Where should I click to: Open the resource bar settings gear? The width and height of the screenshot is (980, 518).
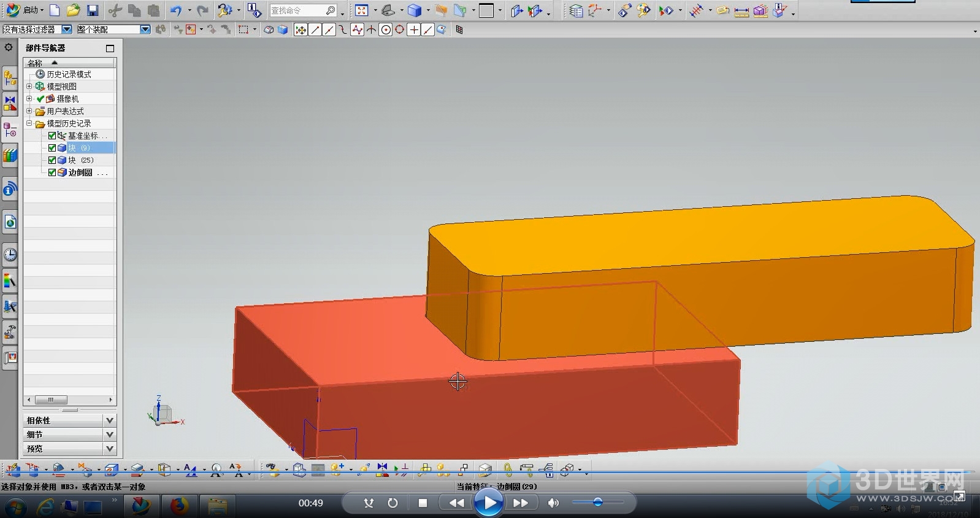pos(9,47)
